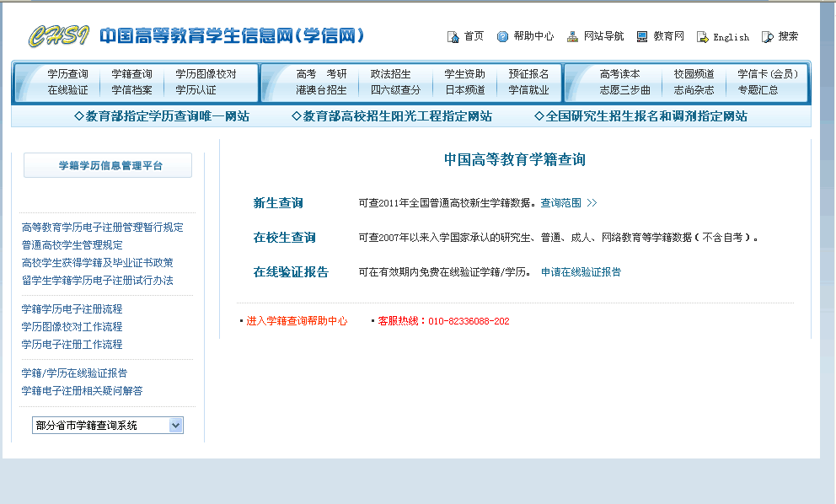836x504 pixels.
Task: Open the 教育网 link
Action: click(668, 36)
